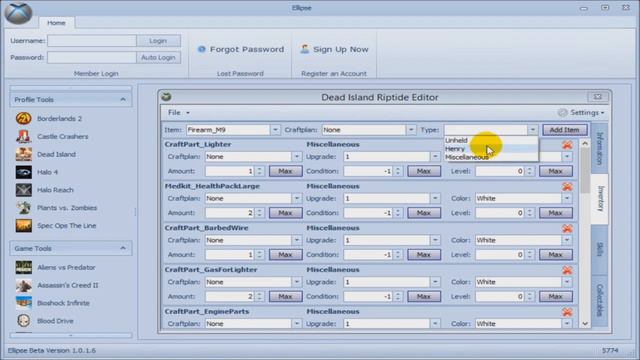The height and width of the screenshot is (360, 640).
Task: Open Medkit_HealthPackLarge Color dropdown
Action: (567, 198)
